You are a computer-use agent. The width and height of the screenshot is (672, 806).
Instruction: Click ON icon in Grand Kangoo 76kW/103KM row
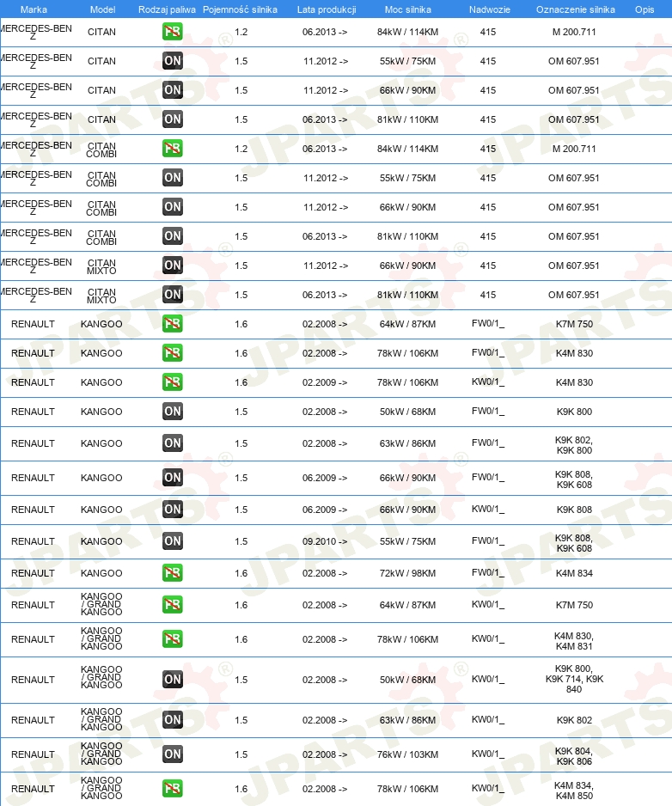pyautogui.click(x=172, y=755)
